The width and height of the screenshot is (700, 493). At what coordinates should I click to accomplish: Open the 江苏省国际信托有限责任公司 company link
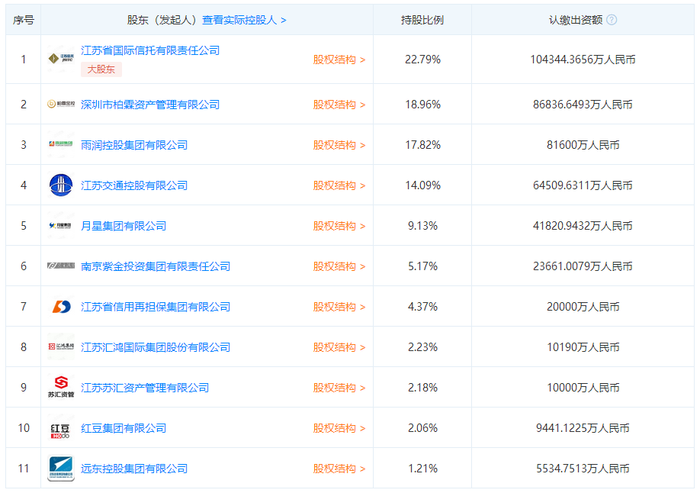[150, 50]
